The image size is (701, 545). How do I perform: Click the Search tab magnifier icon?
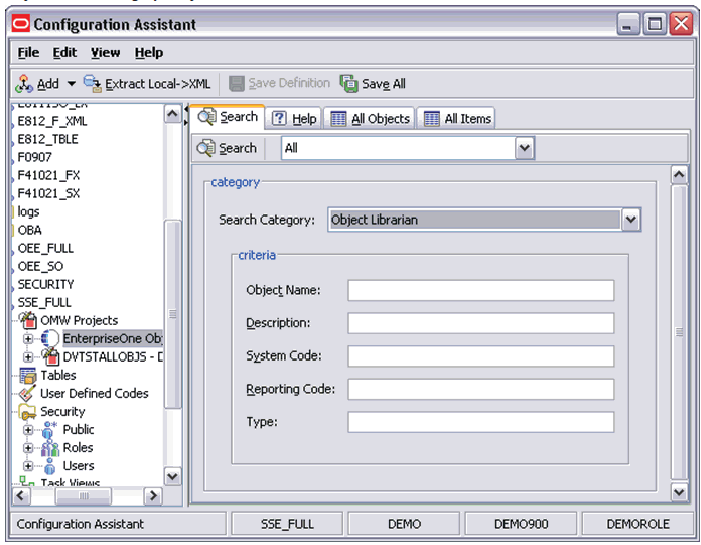pyautogui.click(x=207, y=117)
